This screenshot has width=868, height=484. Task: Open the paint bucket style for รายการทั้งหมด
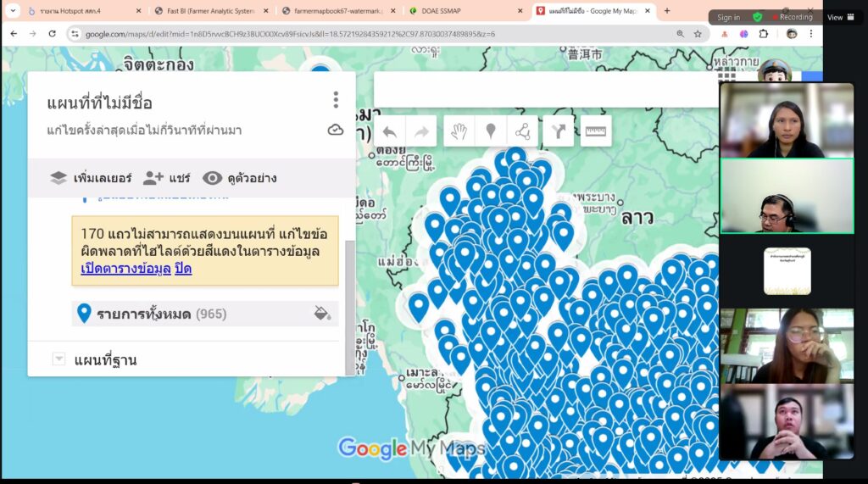(322, 314)
